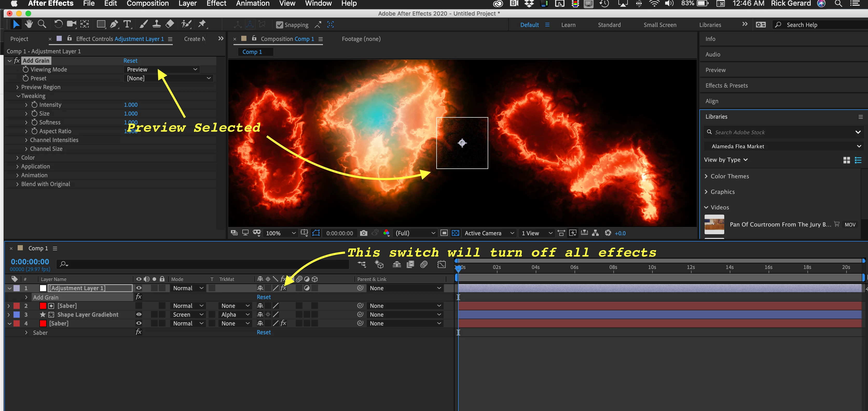Click the Take Snapshot camera icon
Screen dimensions: 868x411
click(x=363, y=233)
